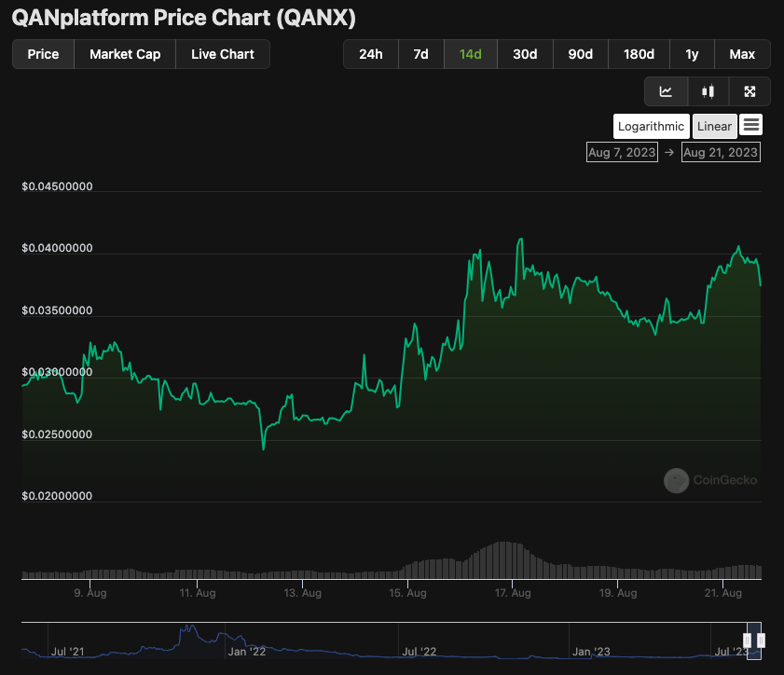Show the Max price history
784x675 pixels.
(742, 54)
